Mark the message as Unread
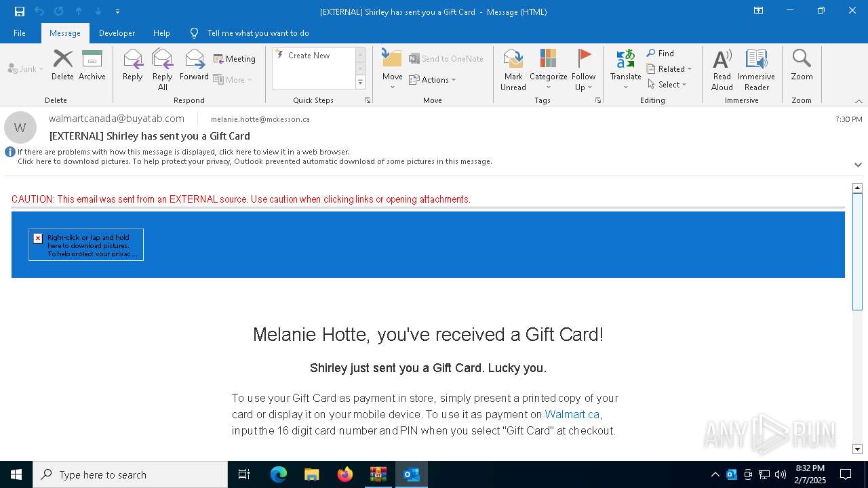 click(x=513, y=69)
